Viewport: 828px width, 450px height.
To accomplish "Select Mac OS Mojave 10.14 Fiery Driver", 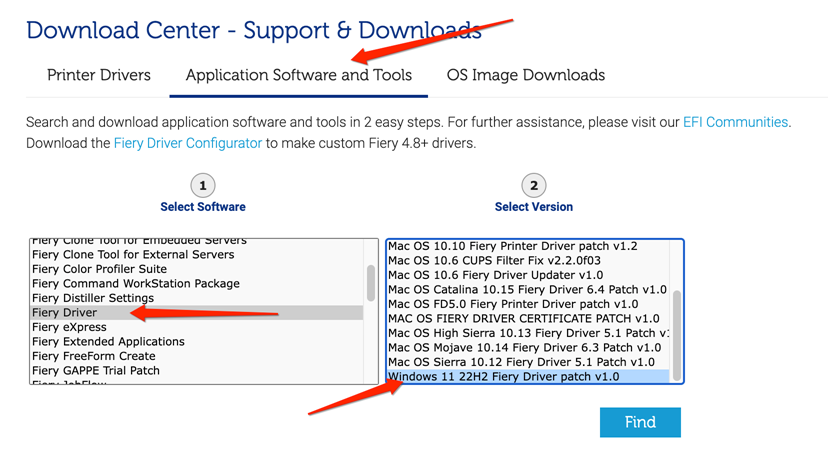I will 524,347.
